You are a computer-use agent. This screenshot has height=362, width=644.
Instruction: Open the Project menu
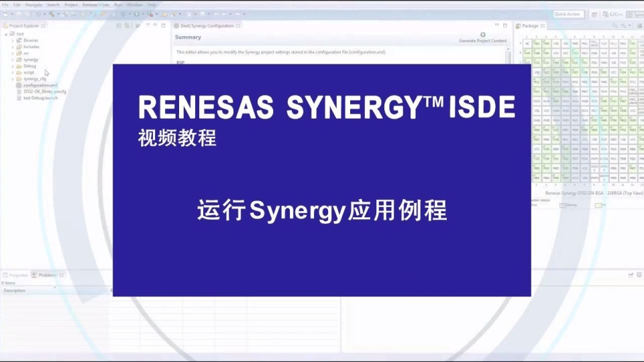[71, 5]
